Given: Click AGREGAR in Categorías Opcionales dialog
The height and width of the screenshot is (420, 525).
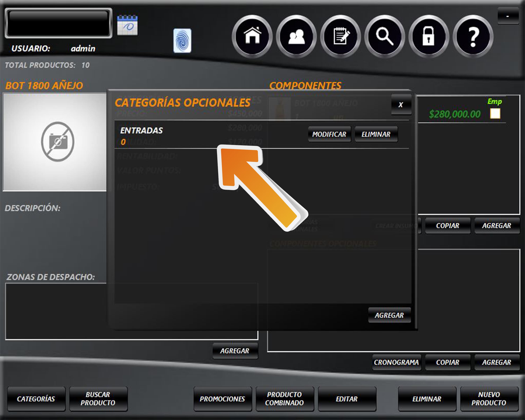Looking at the screenshot, I should tap(389, 315).
